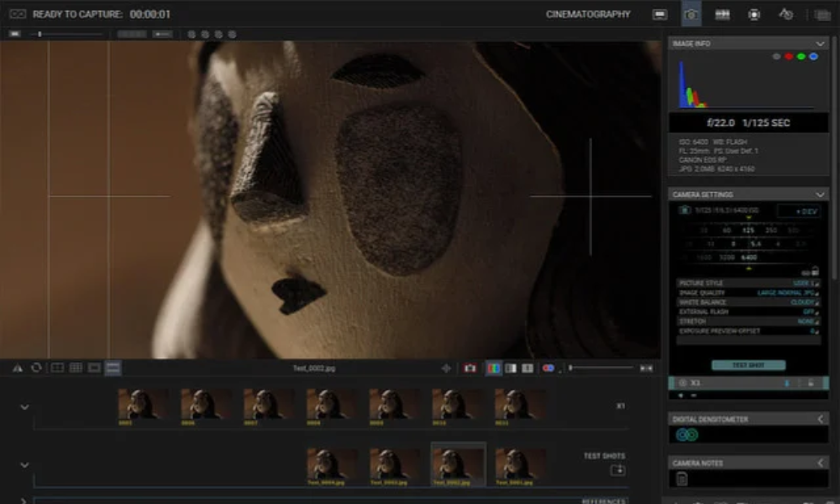Click the focus check crosshair icon
Screen dimensions: 840x504
tap(446, 368)
